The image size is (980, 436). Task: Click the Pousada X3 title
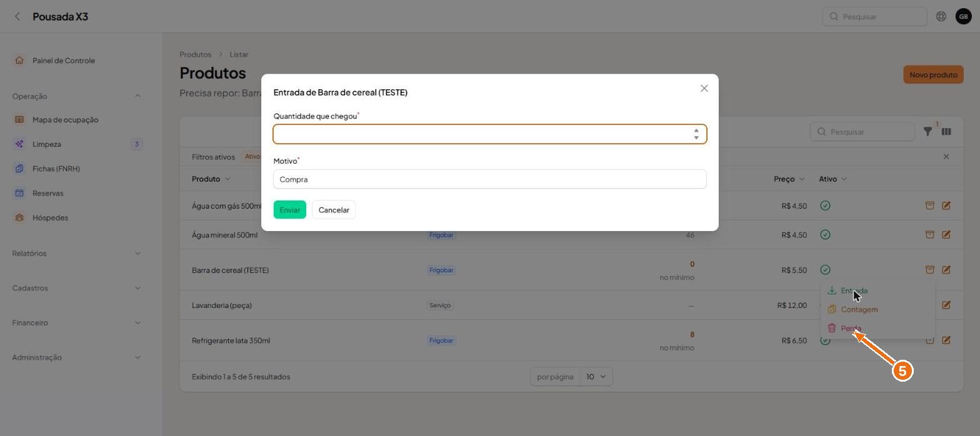click(x=60, y=16)
